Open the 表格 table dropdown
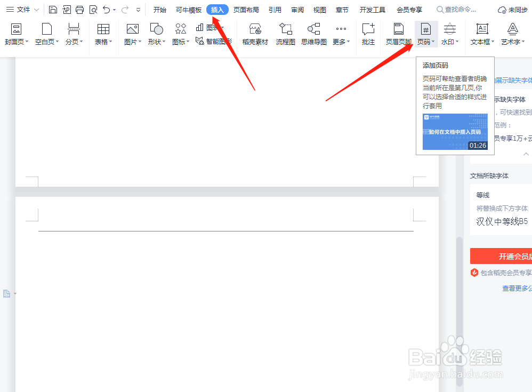This screenshot has width=532, height=392. tap(103, 34)
